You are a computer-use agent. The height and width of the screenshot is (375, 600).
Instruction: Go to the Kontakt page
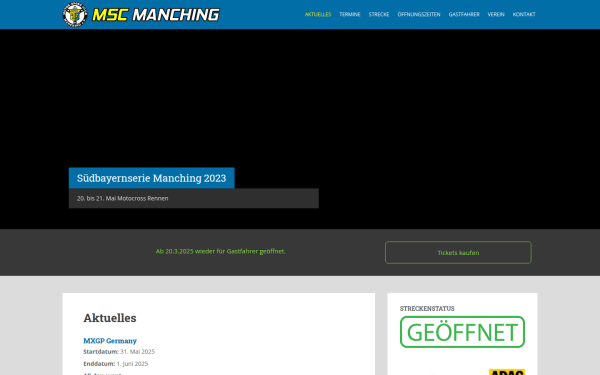524,15
